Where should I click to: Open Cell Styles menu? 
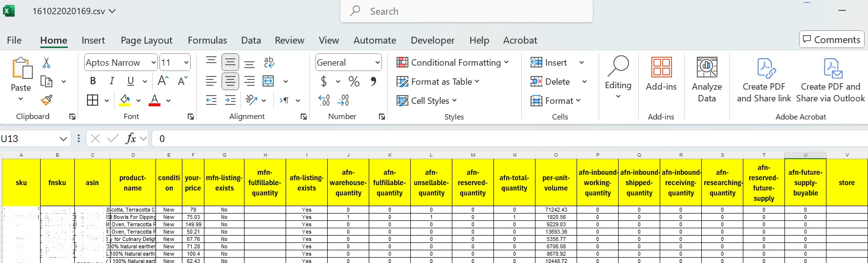pyautogui.click(x=427, y=101)
